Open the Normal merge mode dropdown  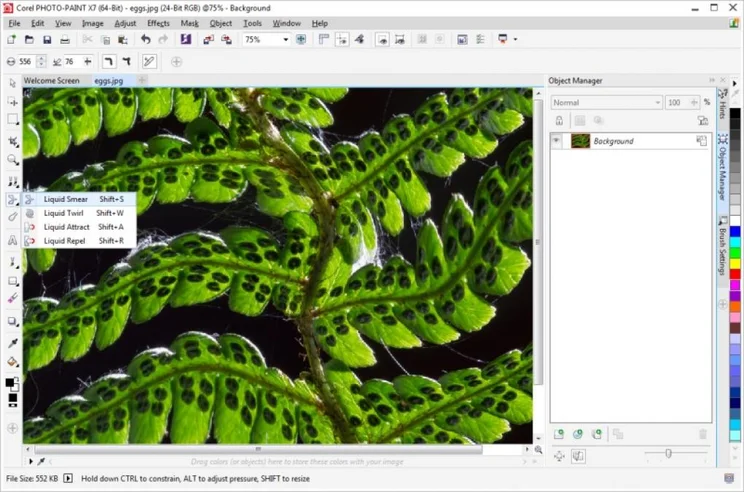coord(657,102)
